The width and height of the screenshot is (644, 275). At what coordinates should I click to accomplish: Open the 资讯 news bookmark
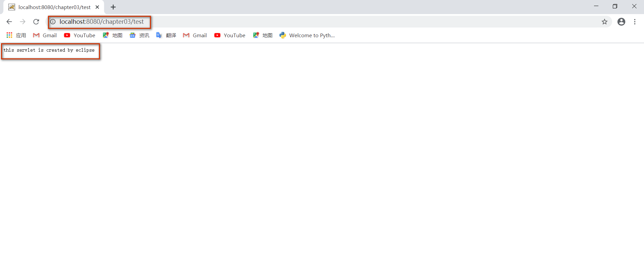(140, 35)
